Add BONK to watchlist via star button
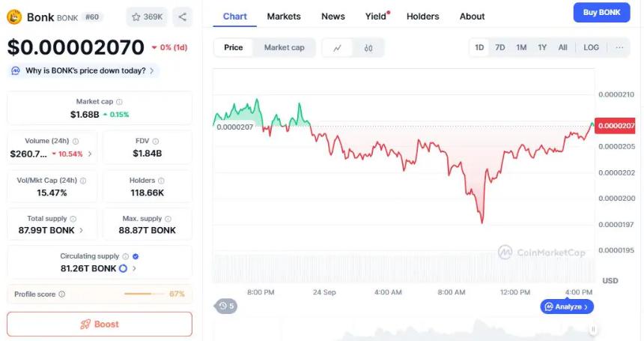The height and width of the screenshot is (341, 644). (147, 16)
